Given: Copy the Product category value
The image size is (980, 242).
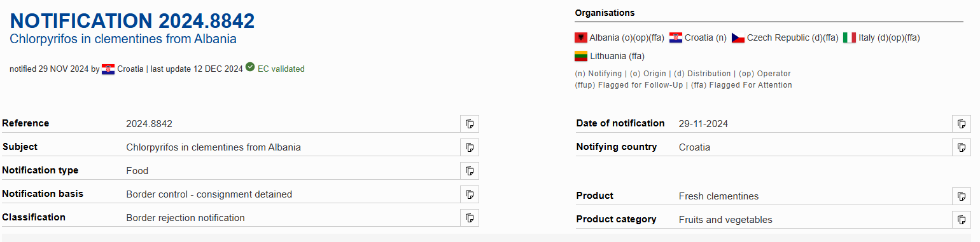Looking at the screenshot, I should click(x=962, y=220).
